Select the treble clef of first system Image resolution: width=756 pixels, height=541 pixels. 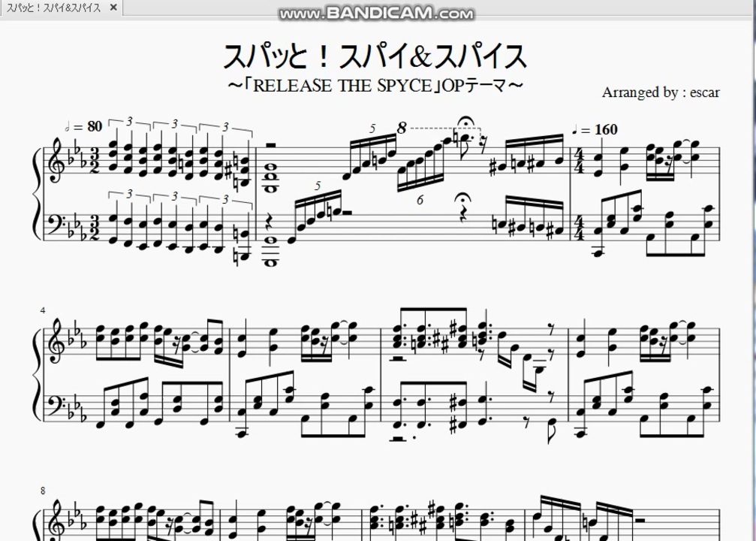tap(57, 161)
